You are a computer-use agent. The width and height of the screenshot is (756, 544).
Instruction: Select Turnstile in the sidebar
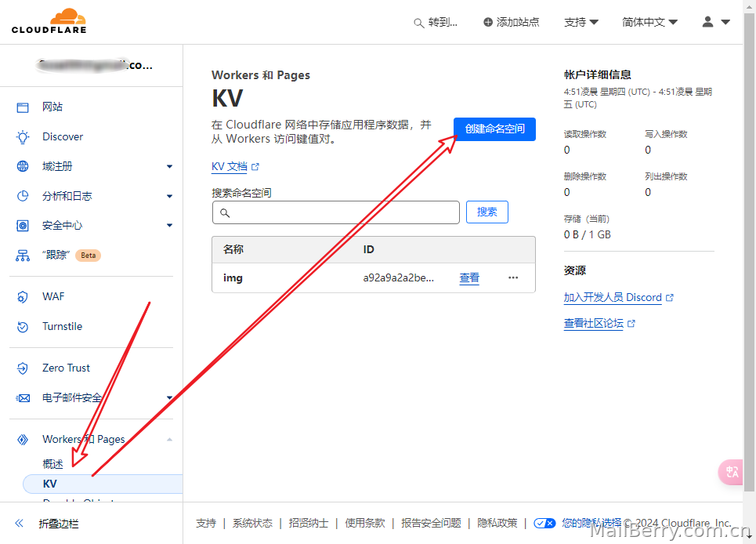point(62,327)
